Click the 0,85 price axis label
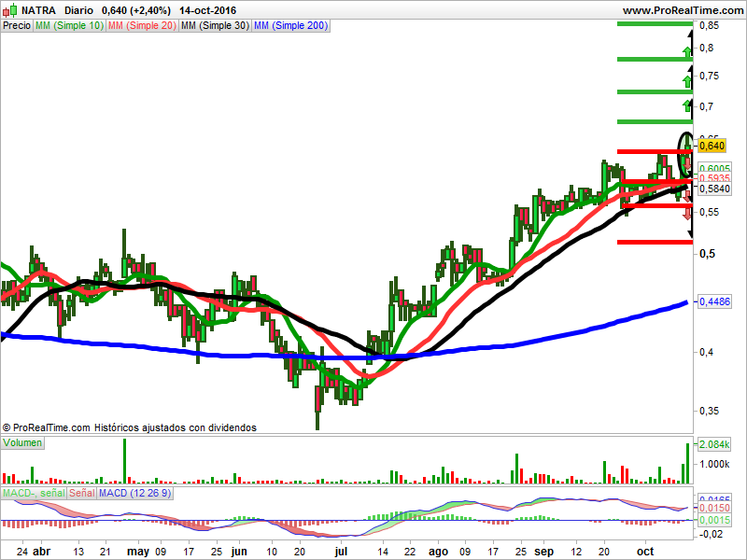 pos(710,26)
